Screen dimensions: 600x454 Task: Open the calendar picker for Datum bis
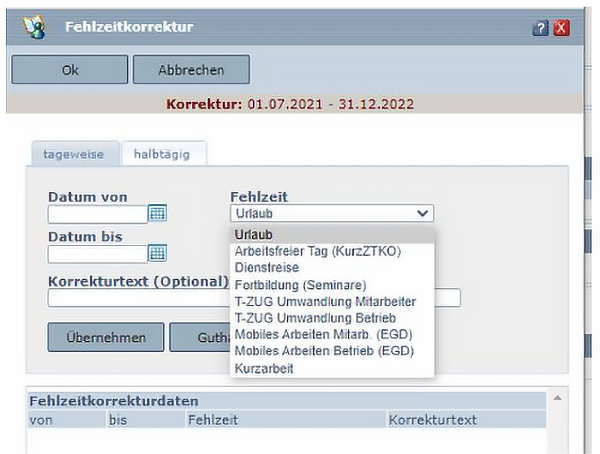[157, 253]
